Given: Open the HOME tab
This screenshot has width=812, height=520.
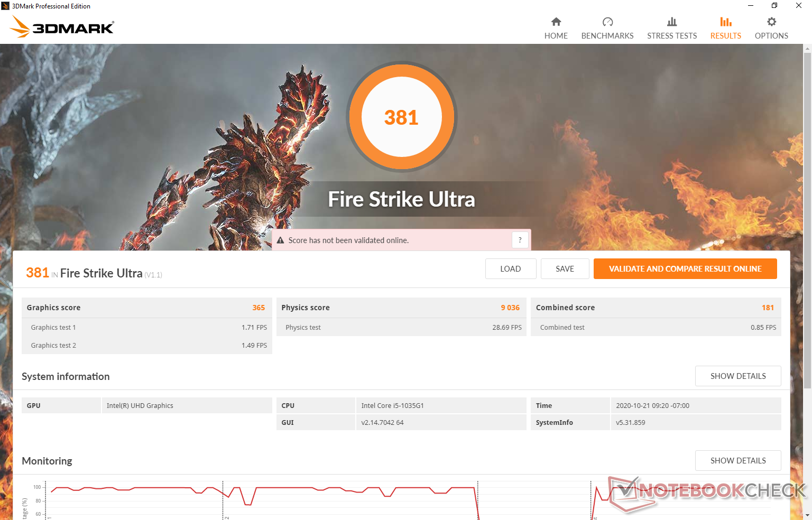Looking at the screenshot, I should 556,29.
